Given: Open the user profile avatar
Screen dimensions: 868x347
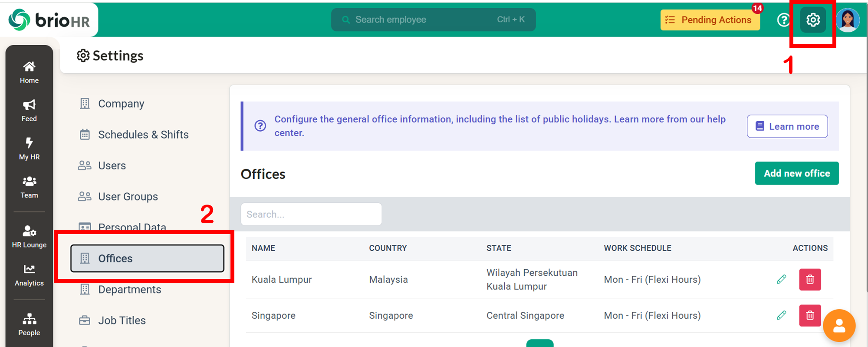Looking at the screenshot, I should coord(848,20).
